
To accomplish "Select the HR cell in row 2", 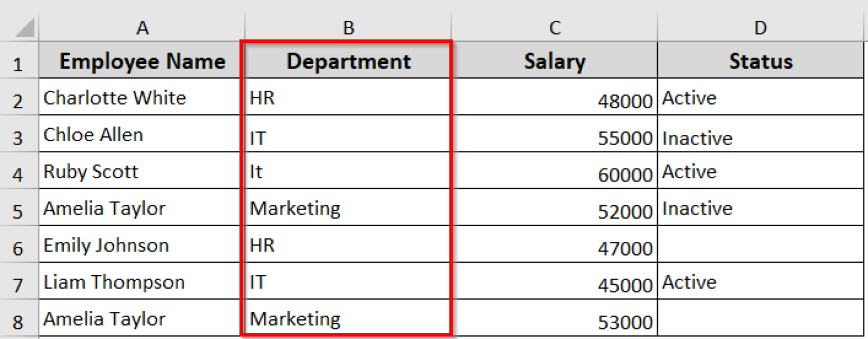I will point(348,98).
